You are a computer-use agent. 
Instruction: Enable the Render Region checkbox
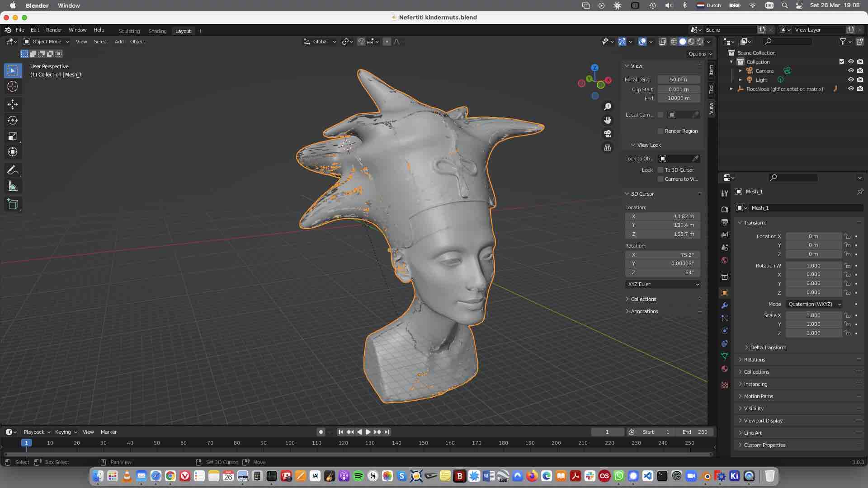[660, 131]
